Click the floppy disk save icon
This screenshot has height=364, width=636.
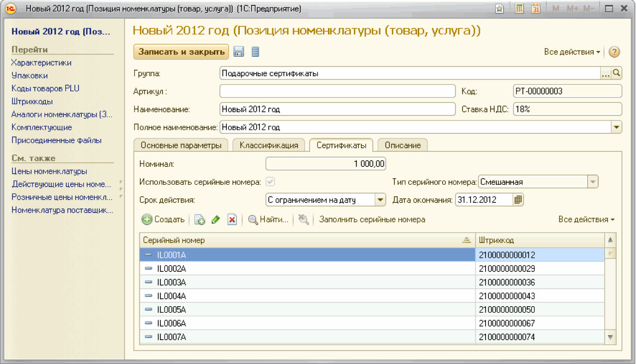click(239, 52)
